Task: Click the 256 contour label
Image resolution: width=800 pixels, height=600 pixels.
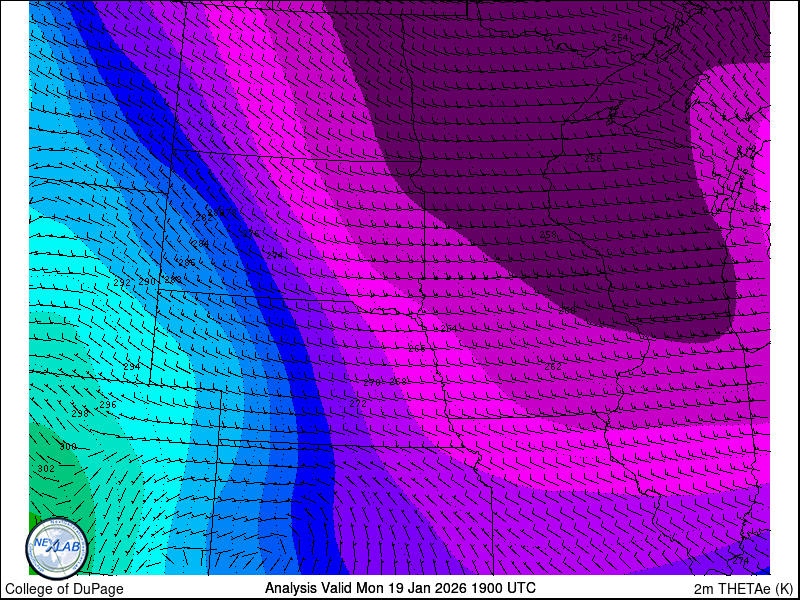Action: tap(593, 159)
